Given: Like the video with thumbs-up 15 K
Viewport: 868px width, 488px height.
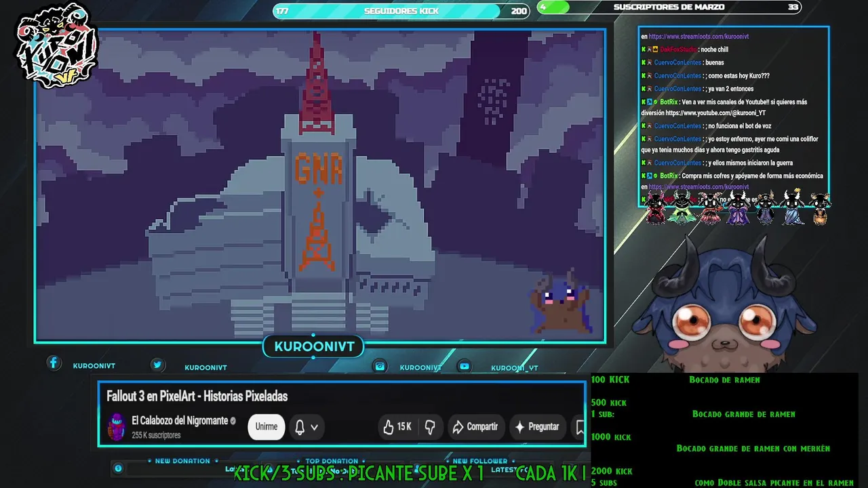Looking at the screenshot, I should click(x=397, y=427).
